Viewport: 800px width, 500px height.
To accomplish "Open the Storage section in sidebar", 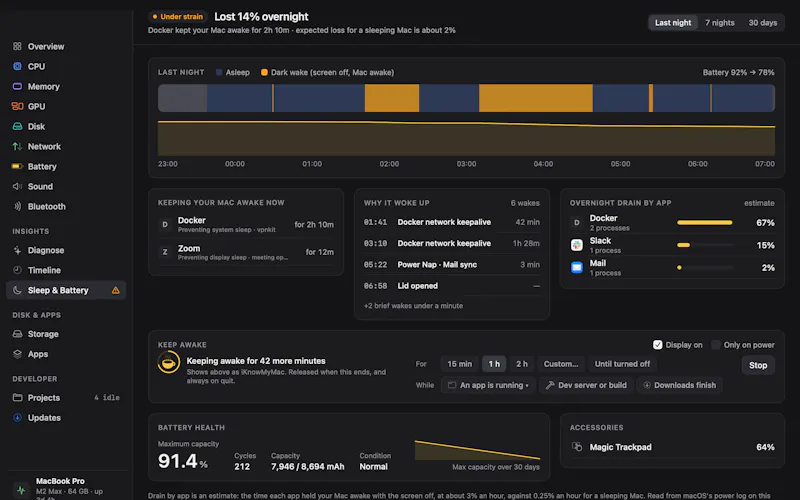I will (66, 334).
